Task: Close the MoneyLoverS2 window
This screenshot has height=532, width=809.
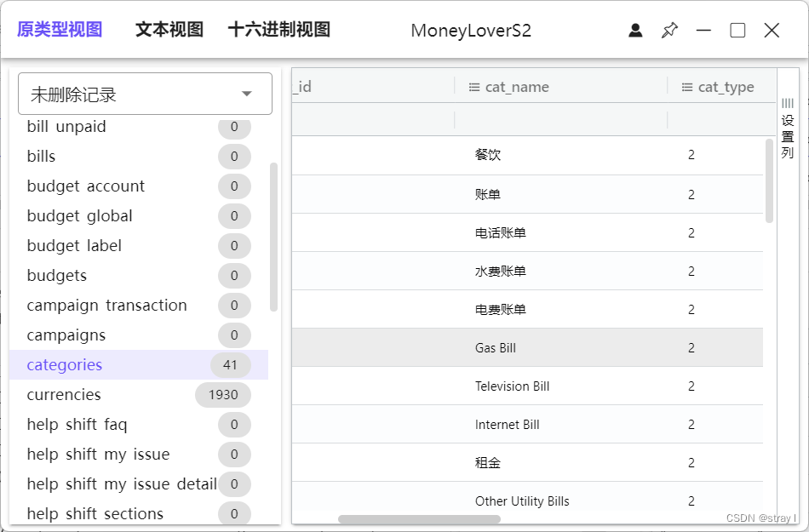Action: [x=772, y=31]
